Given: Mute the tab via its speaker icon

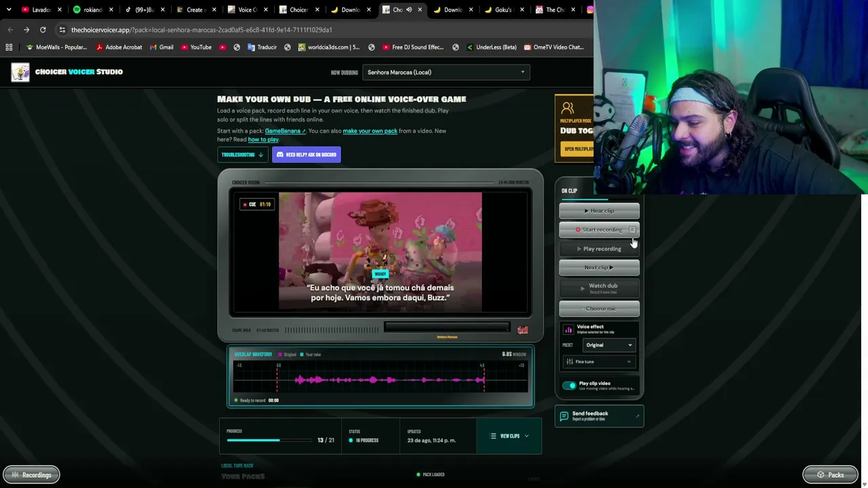Looking at the screenshot, I should coord(409,9).
